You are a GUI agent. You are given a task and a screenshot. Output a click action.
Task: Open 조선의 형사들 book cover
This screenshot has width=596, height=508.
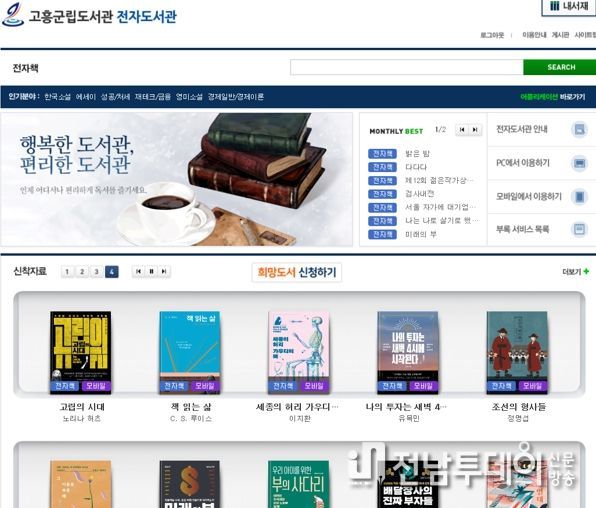click(x=517, y=352)
